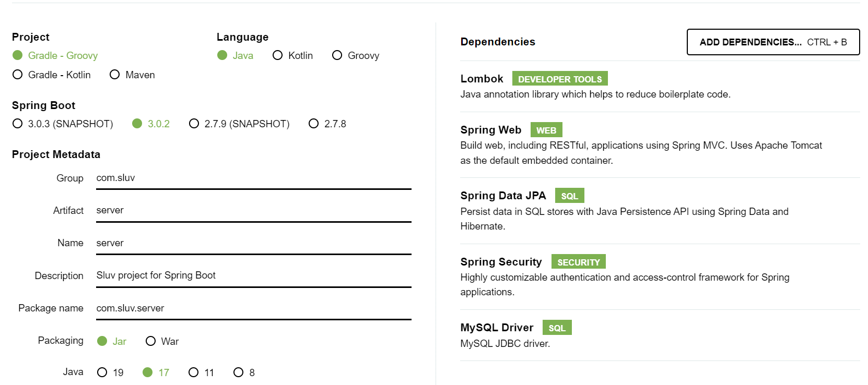Choose Kotlin as the language

(277, 55)
